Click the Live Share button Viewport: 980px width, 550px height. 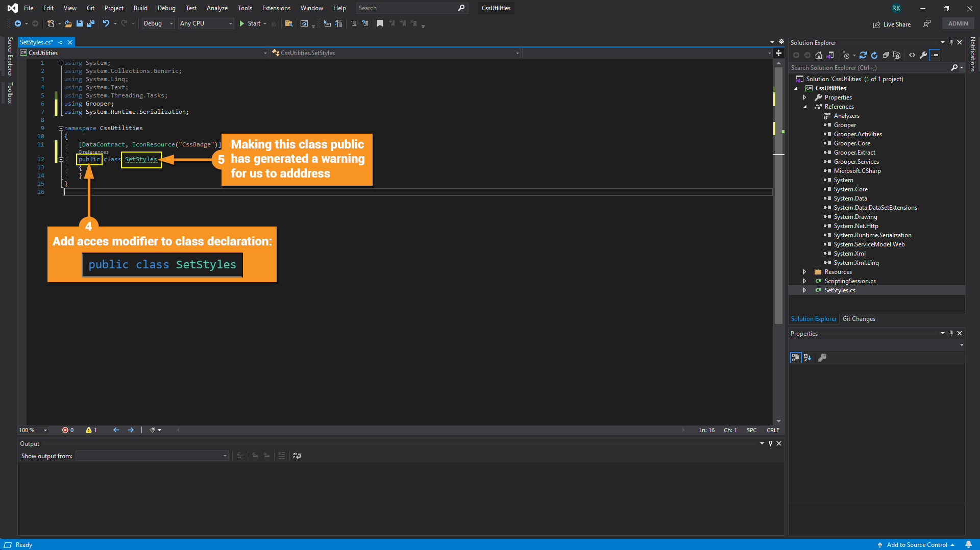click(x=892, y=24)
